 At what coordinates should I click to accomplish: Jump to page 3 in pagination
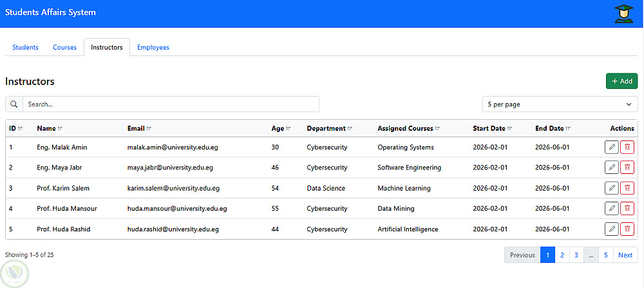576,254
